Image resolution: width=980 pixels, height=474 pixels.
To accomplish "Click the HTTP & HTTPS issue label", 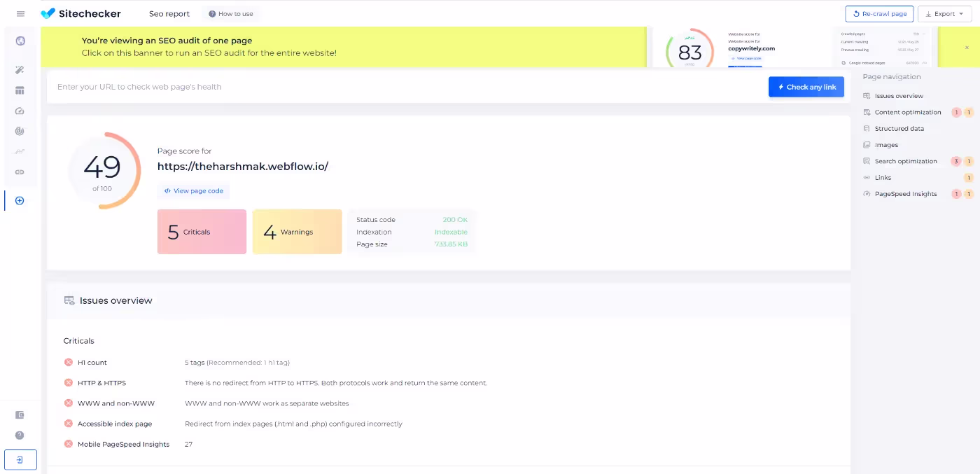I will tap(101, 383).
